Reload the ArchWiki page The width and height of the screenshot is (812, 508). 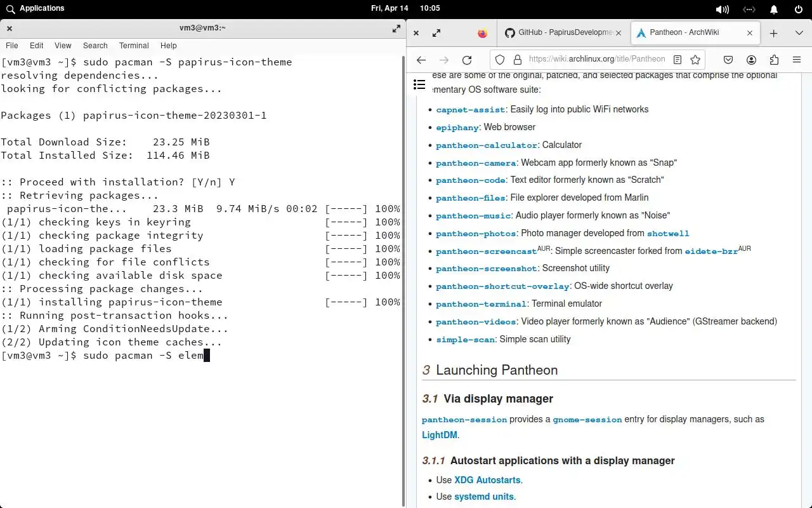[467, 60]
